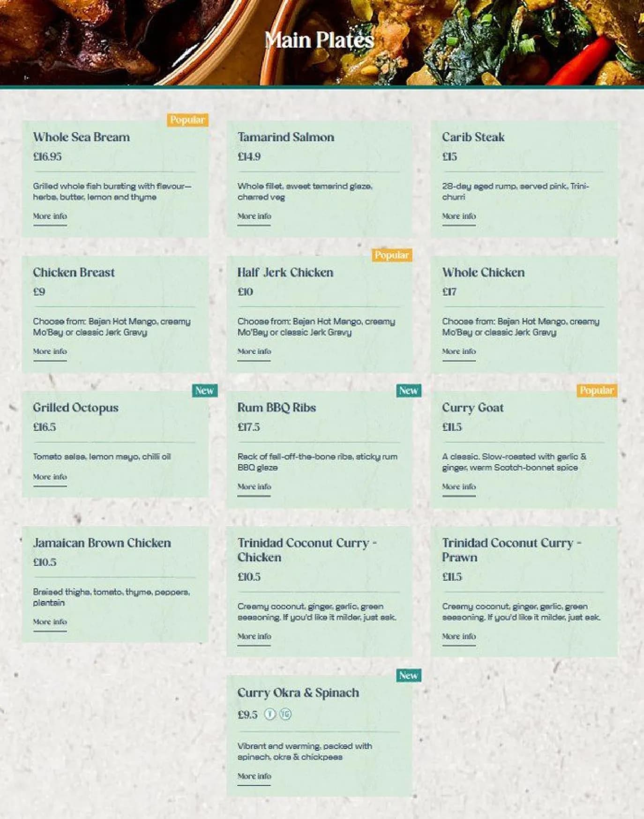View More info for Curry Goat

point(459,487)
